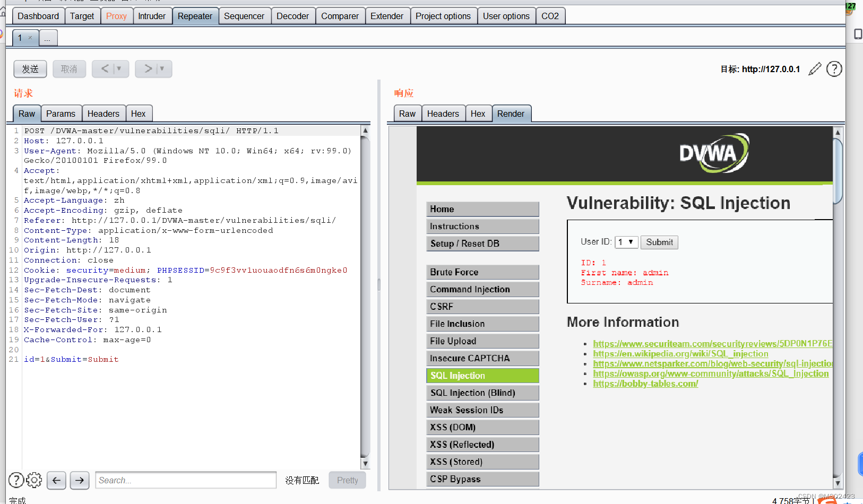Select the Repeater tab
This screenshot has width=863, height=504.
[x=195, y=16]
